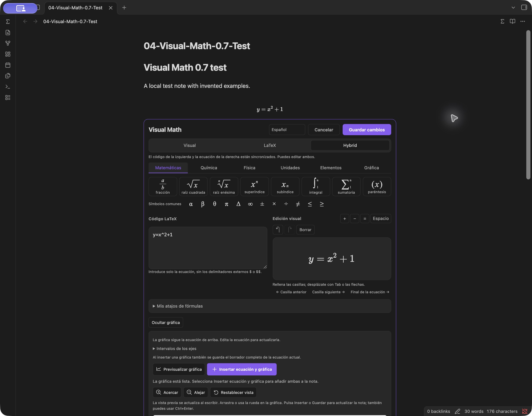The width and height of the screenshot is (532, 416).
Task: Open the calendar icon in left sidebar
Action: (x=8, y=65)
